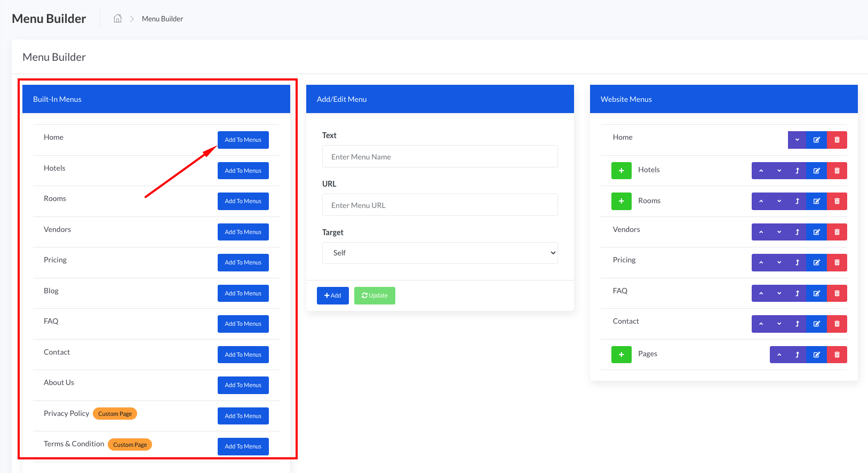Screen dimensions: 868x473
Task: Move the Rooms menu up
Action: click(761, 201)
